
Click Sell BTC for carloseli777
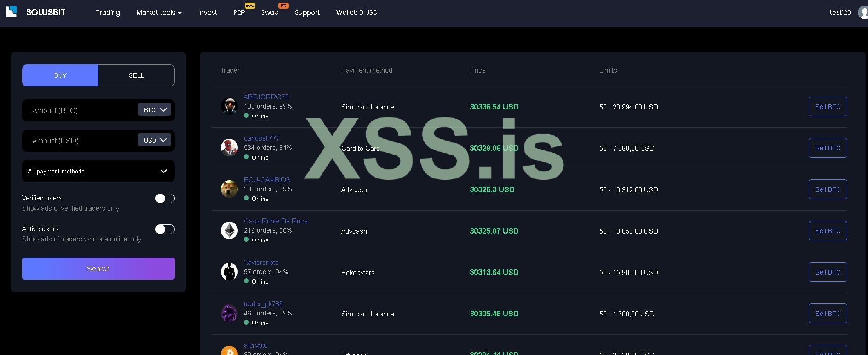point(828,148)
